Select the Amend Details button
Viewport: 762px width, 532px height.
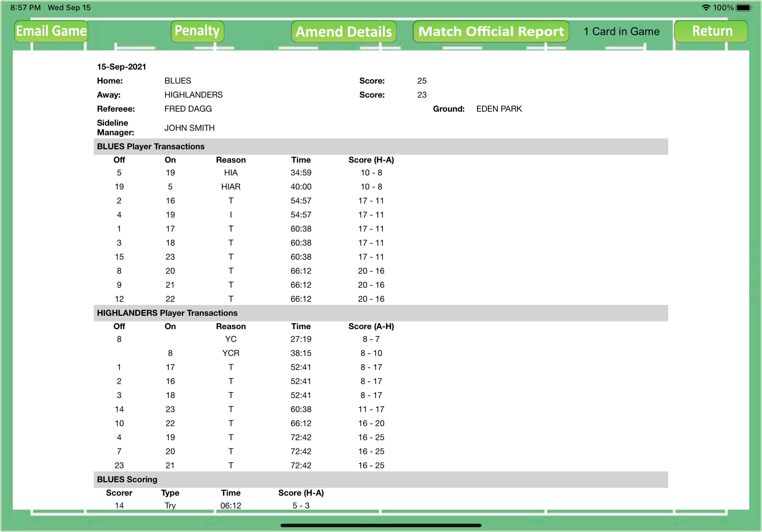(344, 32)
